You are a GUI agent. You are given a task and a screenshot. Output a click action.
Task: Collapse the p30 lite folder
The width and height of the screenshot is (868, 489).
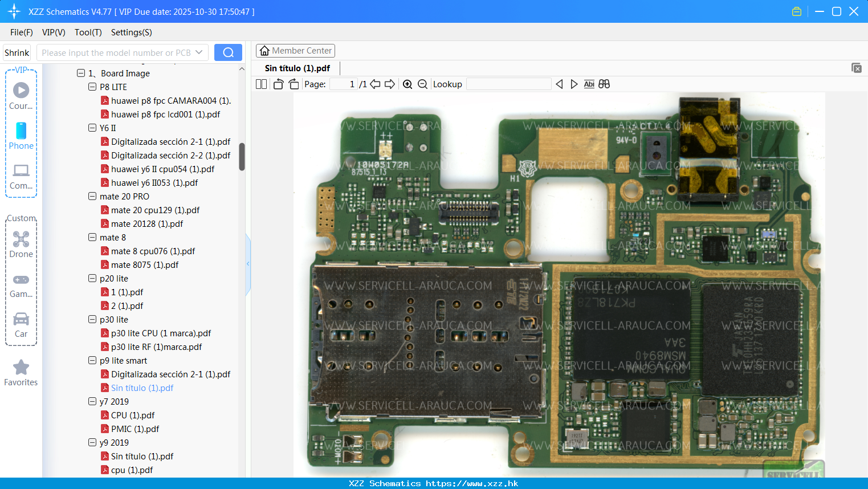pyautogui.click(x=92, y=319)
